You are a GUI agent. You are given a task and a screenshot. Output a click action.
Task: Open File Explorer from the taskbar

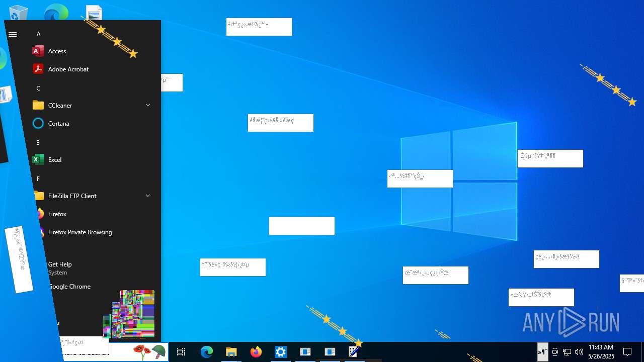[231, 352]
